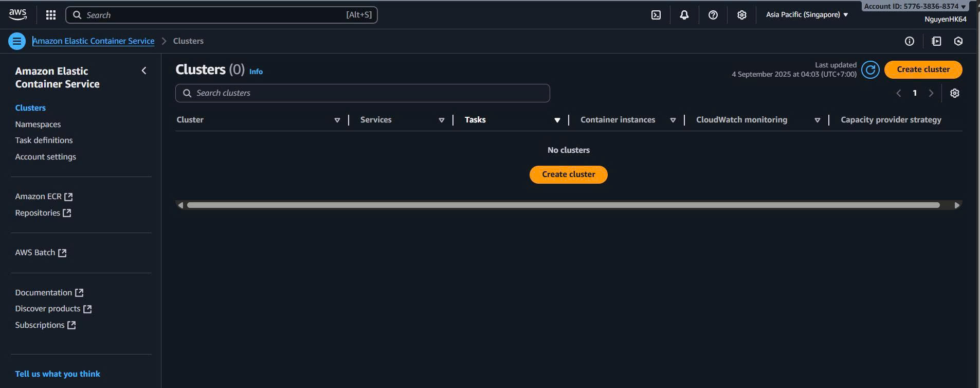Open the AWS services grid menu
980x388 pixels.
pyautogui.click(x=50, y=15)
